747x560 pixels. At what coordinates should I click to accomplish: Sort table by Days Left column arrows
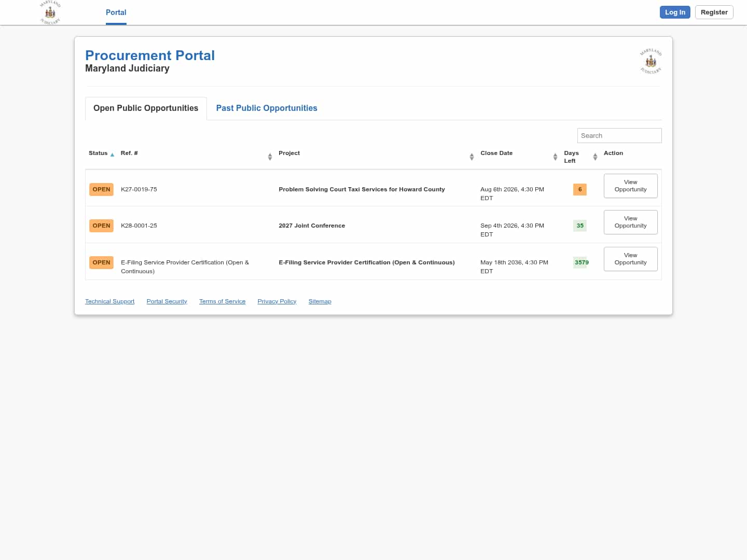coord(595,157)
